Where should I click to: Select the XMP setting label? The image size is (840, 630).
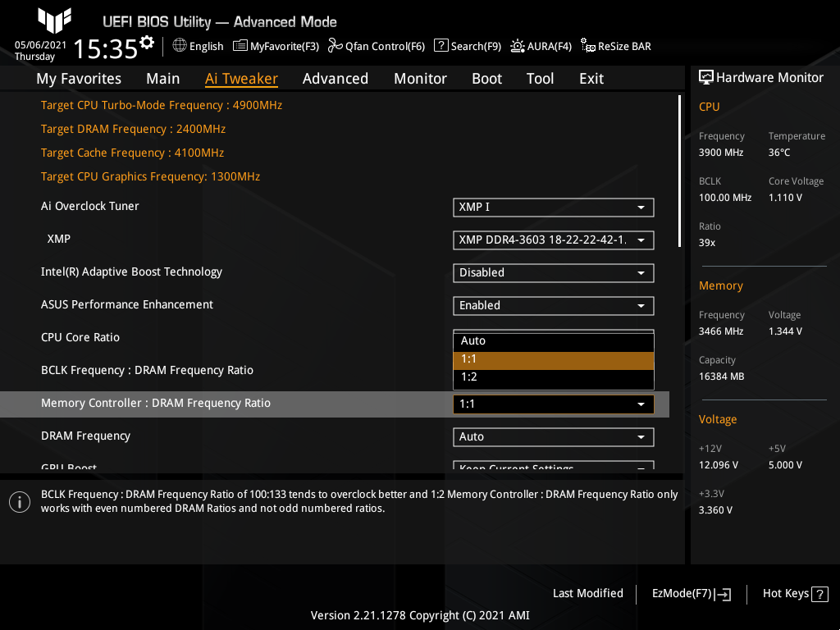pos(58,239)
